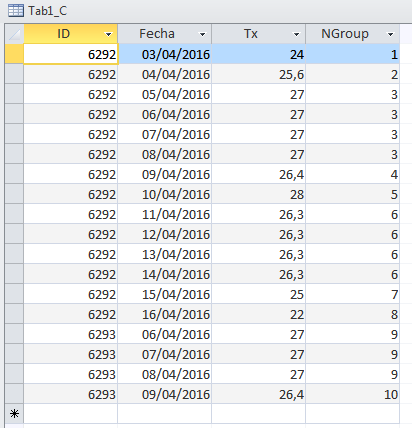
Task: Click the row selector for 04/04/2016 record
Action: [x=14, y=74]
